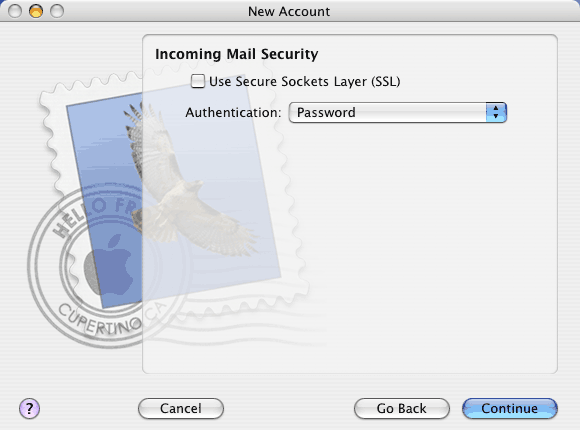Open the Authentication pop-up menu showing Password
The image size is (580, 430).
pyautogui.click(x=398, y=112)
